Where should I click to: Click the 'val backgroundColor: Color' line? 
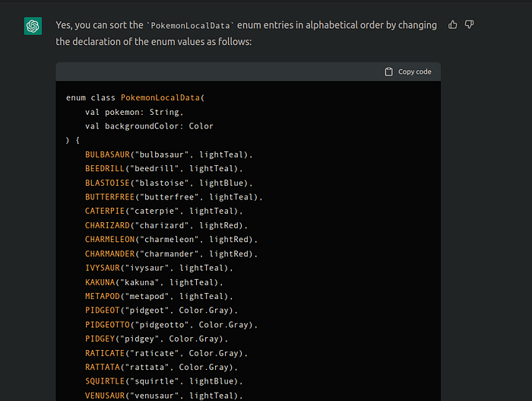[149, 126]
